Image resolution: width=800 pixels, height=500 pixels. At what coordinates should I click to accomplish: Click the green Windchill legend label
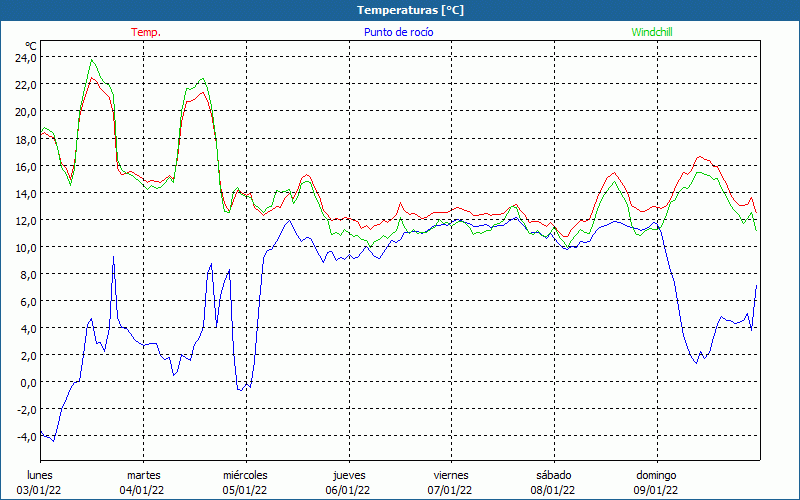(x=652, y=32)
